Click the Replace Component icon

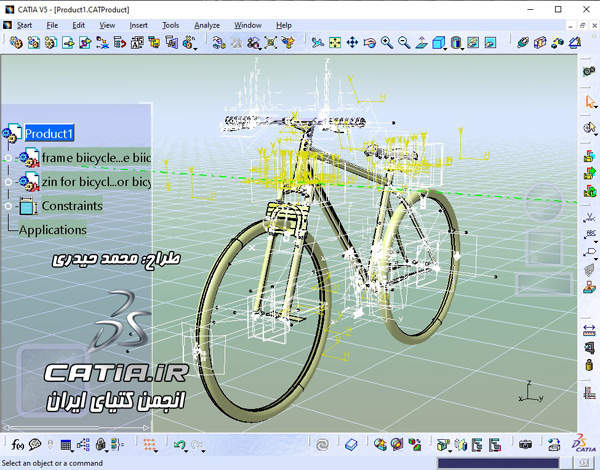103,42
